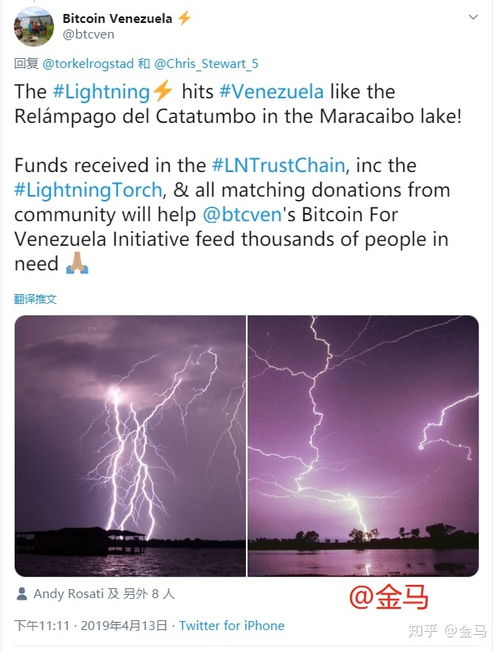This screenshot has width=500, height=653.
Task: Click the tagged people person icon
Action: (x=22, y=593)
